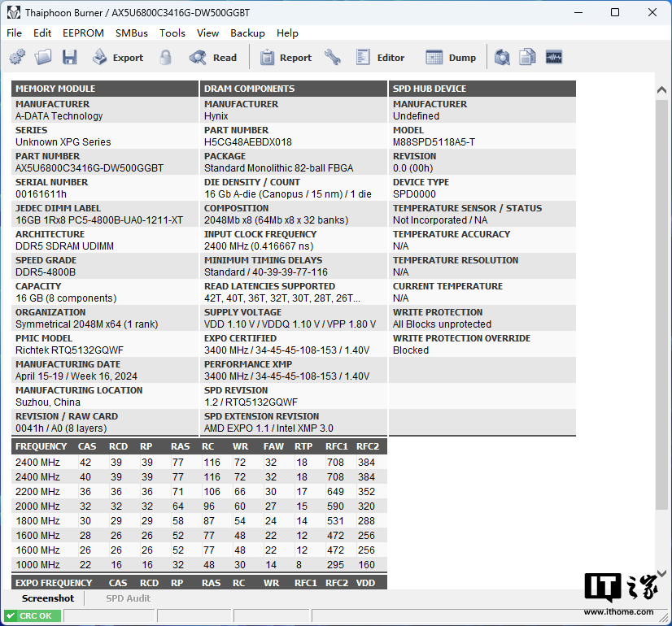Open the Tools menu
The height and width of the screenshot is (626, 672).
click(172, 33)
